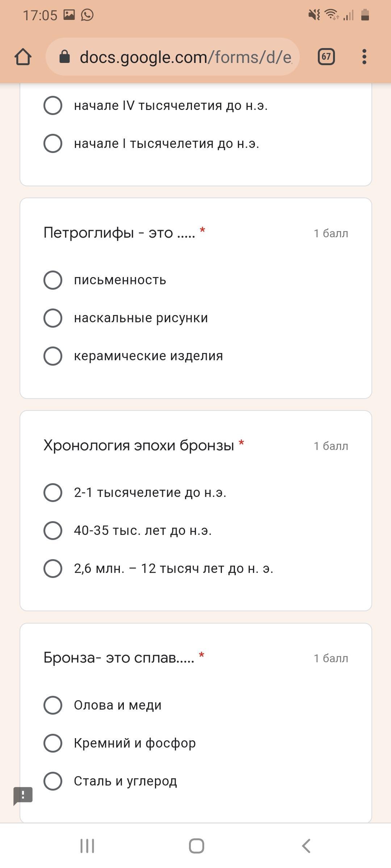
Task: Choose "Олова и меди" answer
Action: 53,705
